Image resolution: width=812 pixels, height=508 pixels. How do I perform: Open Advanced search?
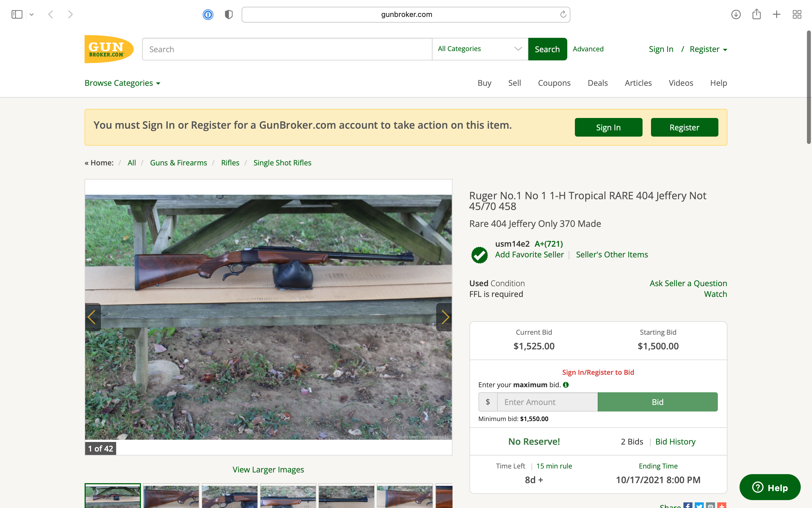coord(588,49)
